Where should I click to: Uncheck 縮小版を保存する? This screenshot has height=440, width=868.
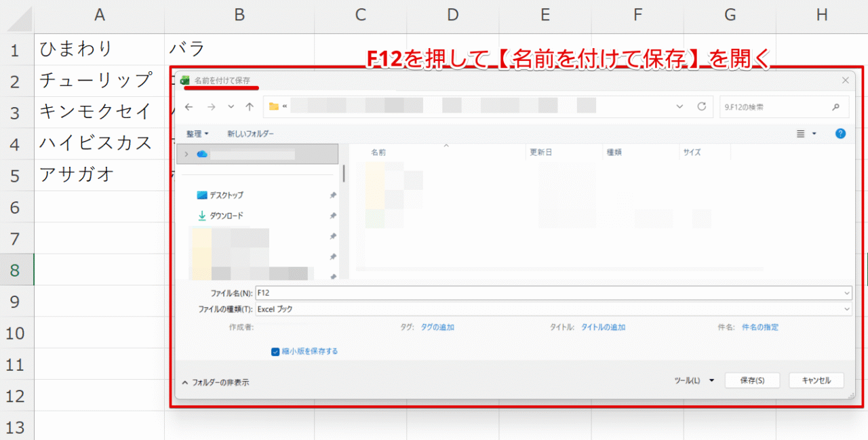(x=275, y=351)
